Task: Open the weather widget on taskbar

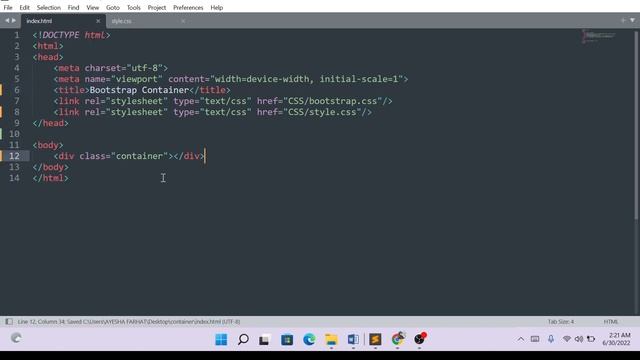Action: point(16,338)
